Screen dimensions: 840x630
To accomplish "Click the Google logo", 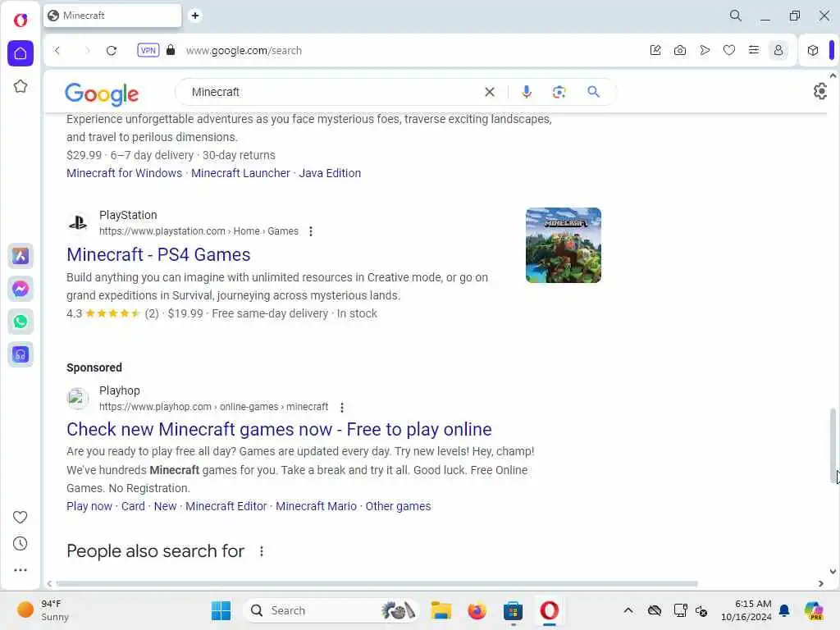I will 102,94.
